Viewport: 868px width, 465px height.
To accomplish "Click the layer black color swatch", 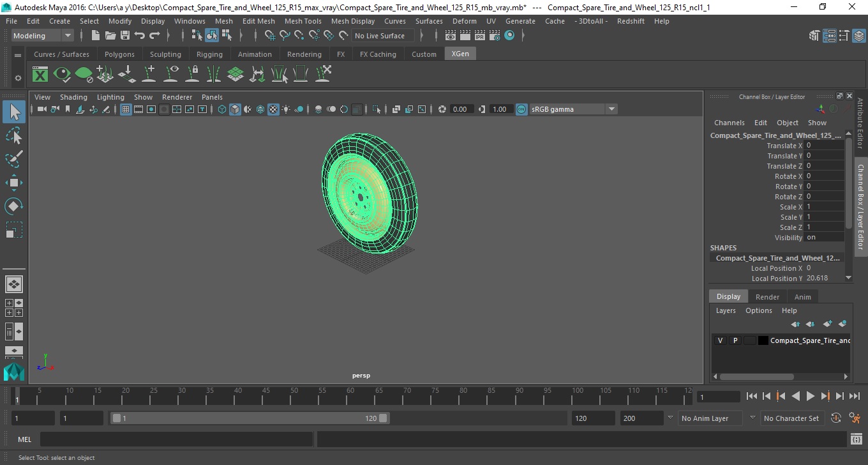I will click(763, 340).
